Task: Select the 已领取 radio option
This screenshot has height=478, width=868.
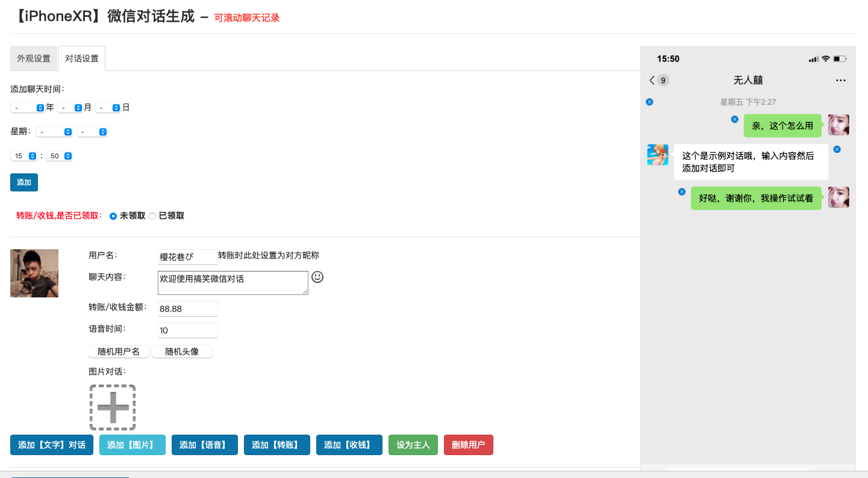Action: coord(152,216)
